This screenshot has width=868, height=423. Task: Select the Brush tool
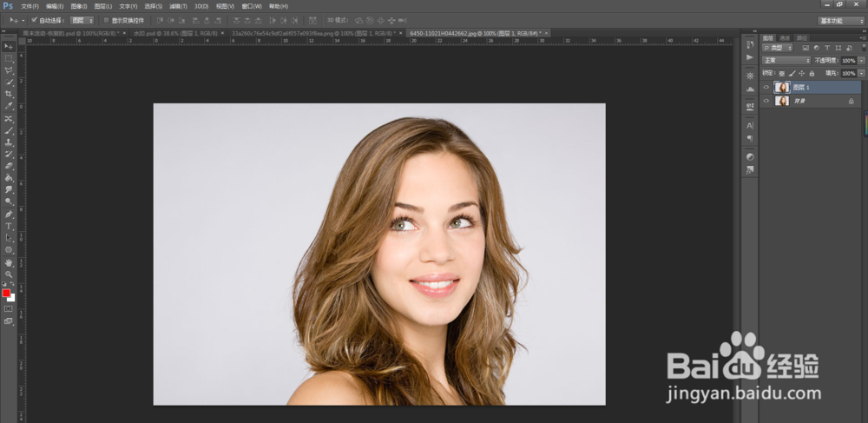pos(9,131)
